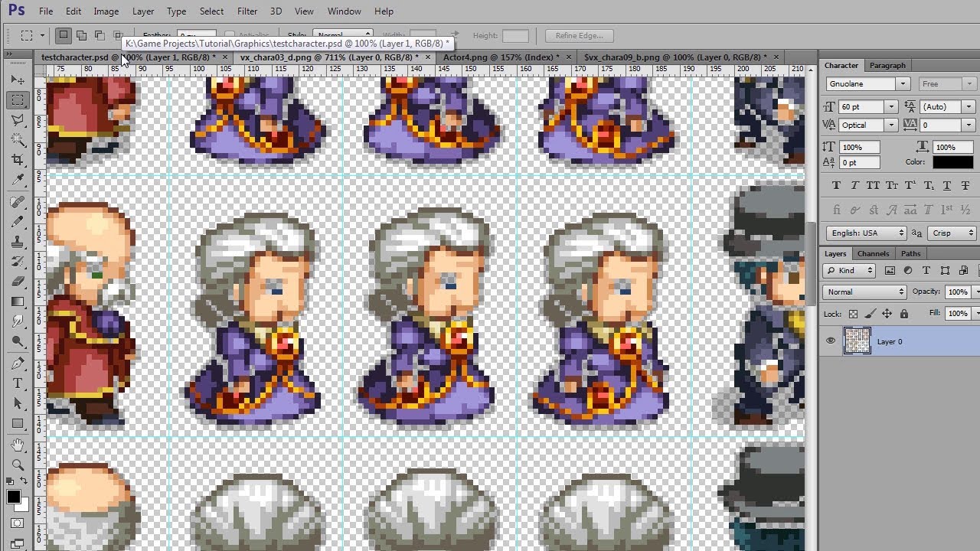Select the Eraser tool
This screenshot has width=980, height=551.
18,282
